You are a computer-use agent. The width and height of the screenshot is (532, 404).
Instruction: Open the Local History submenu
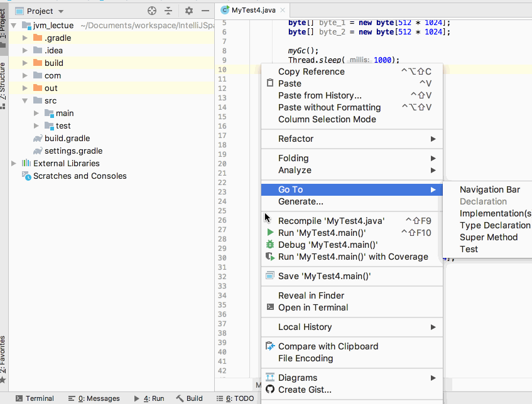coord(352,327)
